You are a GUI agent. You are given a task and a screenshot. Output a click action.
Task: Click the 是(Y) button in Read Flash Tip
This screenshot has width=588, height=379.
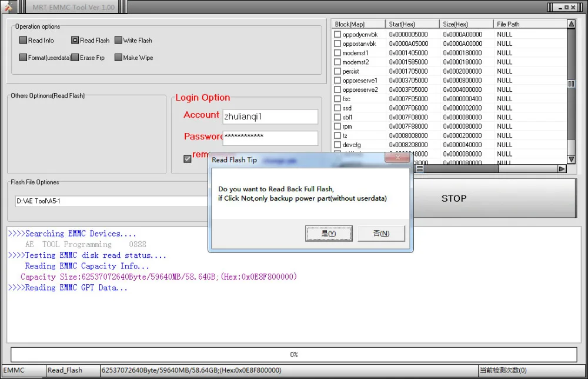(329, 233)
